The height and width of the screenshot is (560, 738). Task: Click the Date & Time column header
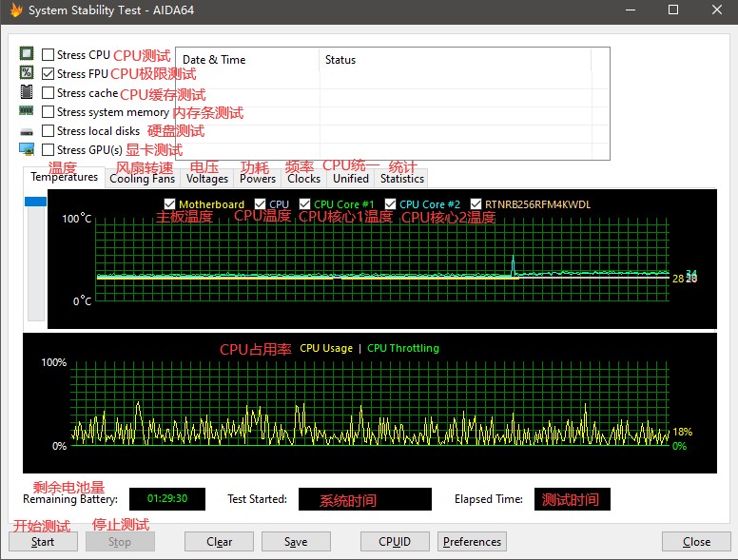pyautogui.click(x=247, y=60)
